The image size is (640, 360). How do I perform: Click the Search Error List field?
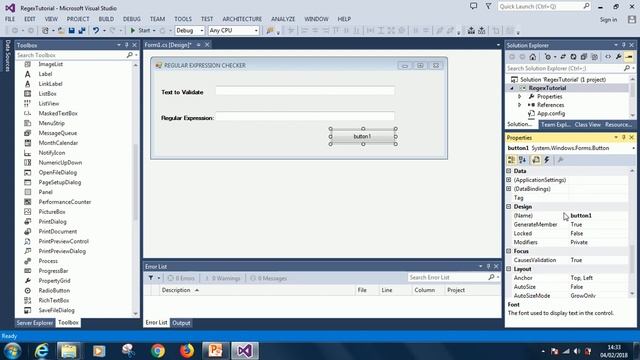pos(448,278)
